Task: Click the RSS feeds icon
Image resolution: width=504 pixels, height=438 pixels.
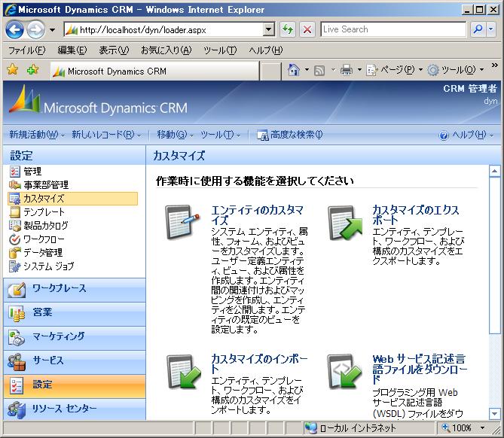Action: click(x=319, y=70)
